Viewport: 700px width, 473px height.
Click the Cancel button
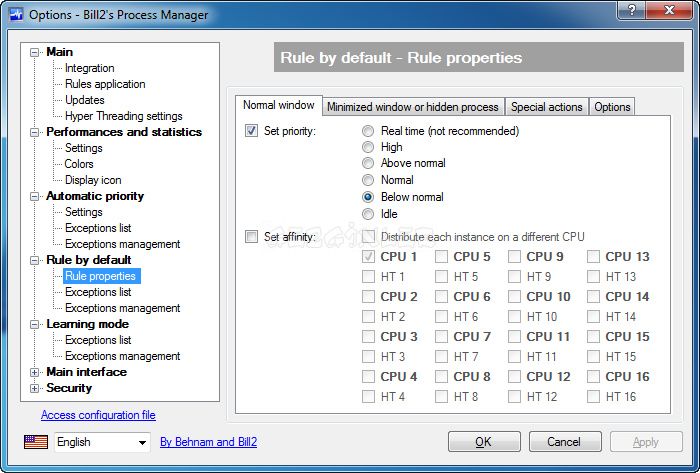(565, 442)
